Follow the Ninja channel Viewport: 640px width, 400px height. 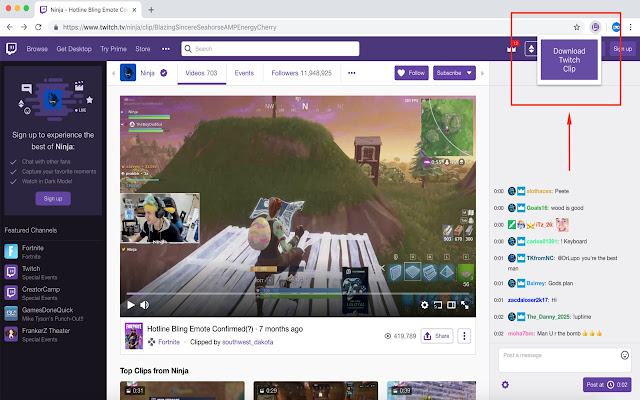411,73
